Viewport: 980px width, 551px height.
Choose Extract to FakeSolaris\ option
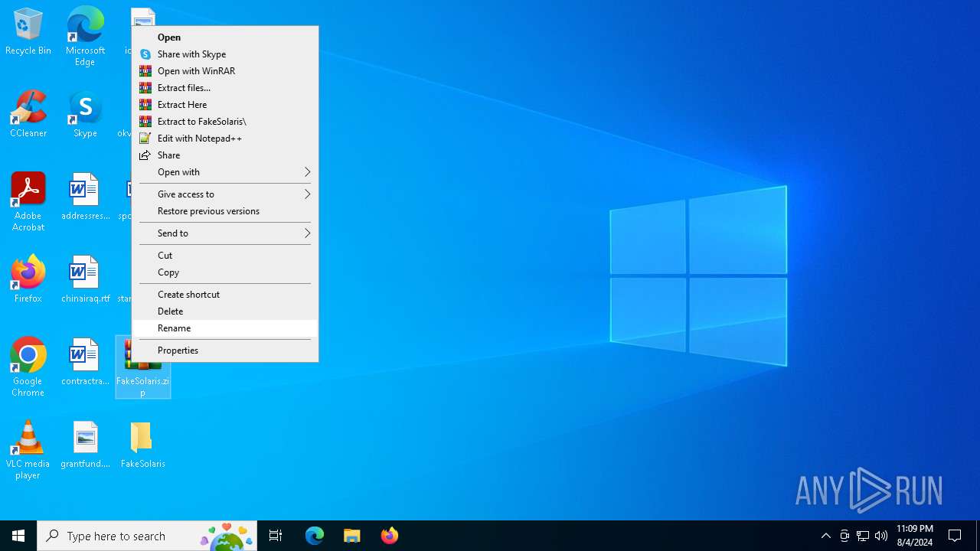pos(225,122)
